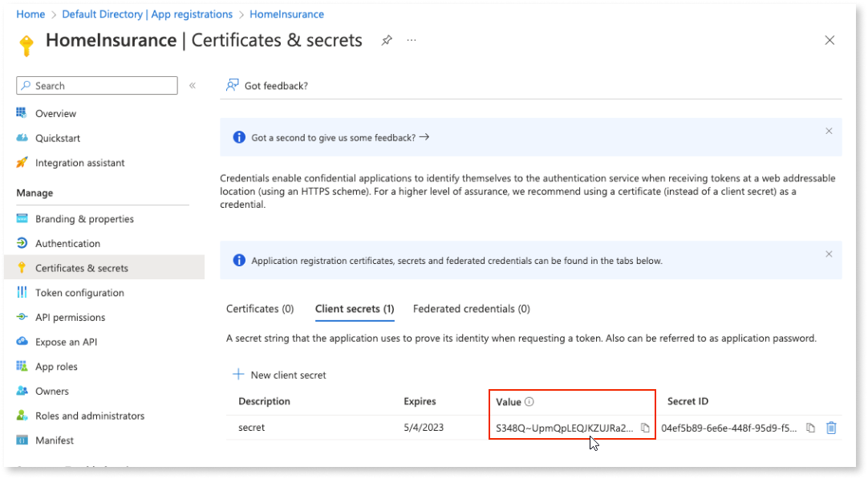Click the Token configuration icon
868x479 pixels.
click(x=22, y=292)
